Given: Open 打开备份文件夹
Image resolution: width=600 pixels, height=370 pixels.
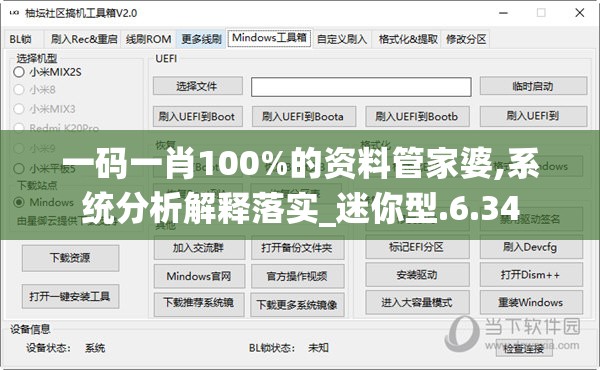Looking at the screenshot, I should coord(297,248).
